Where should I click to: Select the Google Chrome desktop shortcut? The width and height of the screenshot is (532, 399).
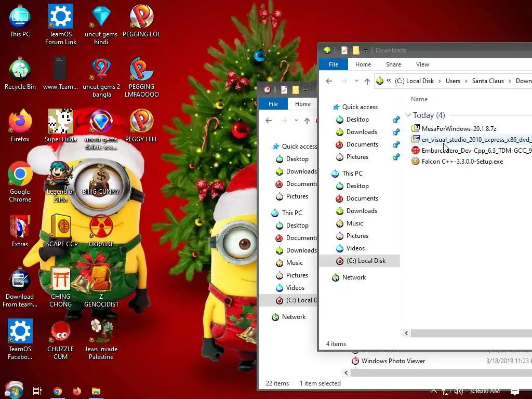20,182
